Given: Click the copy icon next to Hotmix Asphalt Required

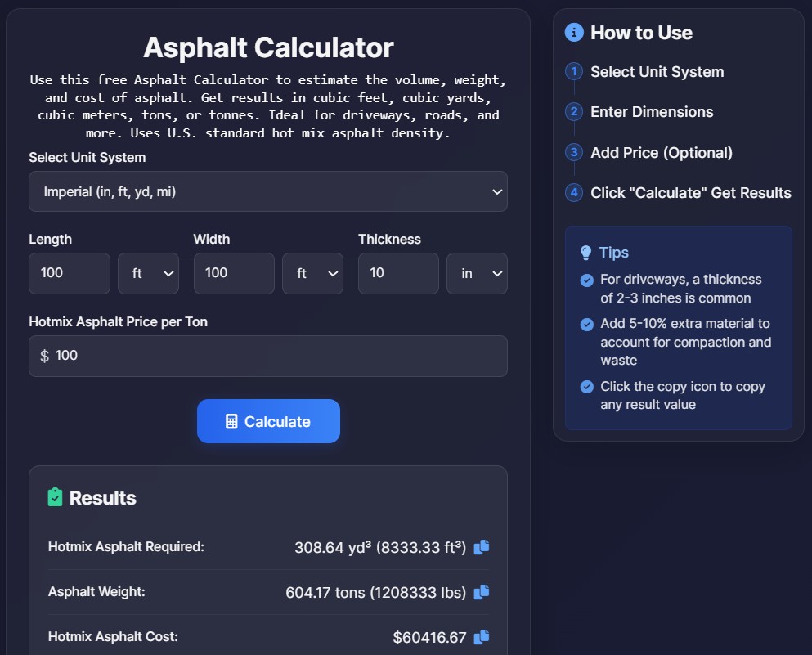Looking at the screenshot, I should 481,547.
